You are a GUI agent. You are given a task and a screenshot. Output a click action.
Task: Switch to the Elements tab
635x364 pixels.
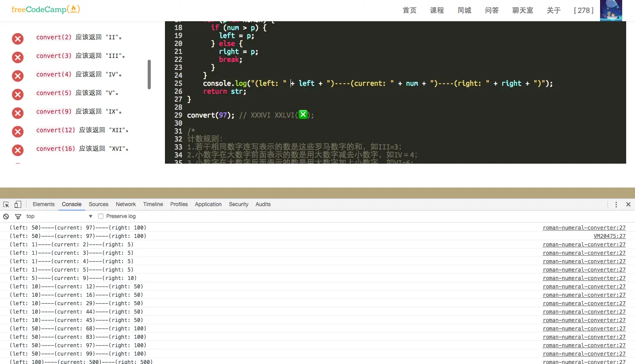(x=44, y=204)
